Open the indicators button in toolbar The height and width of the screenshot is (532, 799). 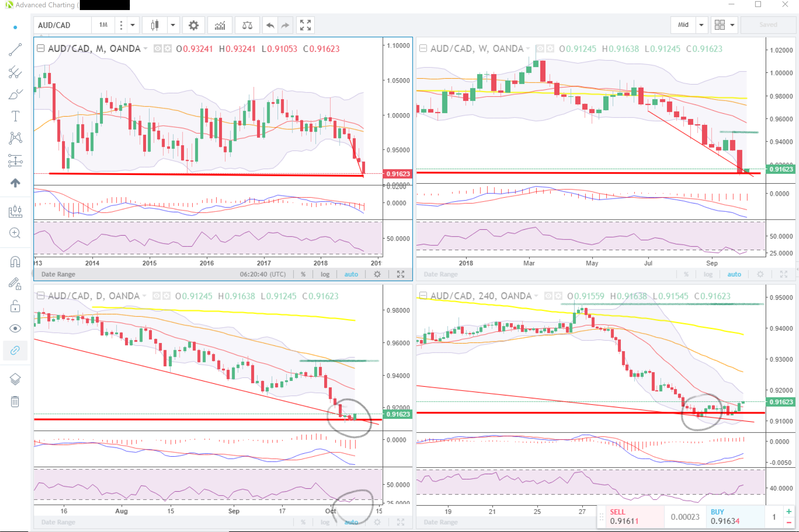(220, 25)
